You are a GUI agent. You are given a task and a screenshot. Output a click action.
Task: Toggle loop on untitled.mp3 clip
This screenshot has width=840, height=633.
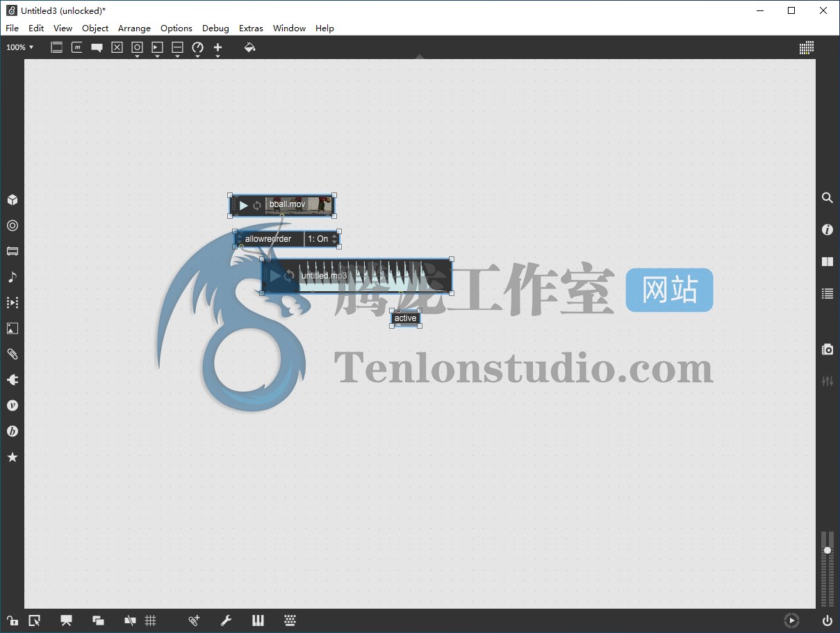(x=289, y=276)
